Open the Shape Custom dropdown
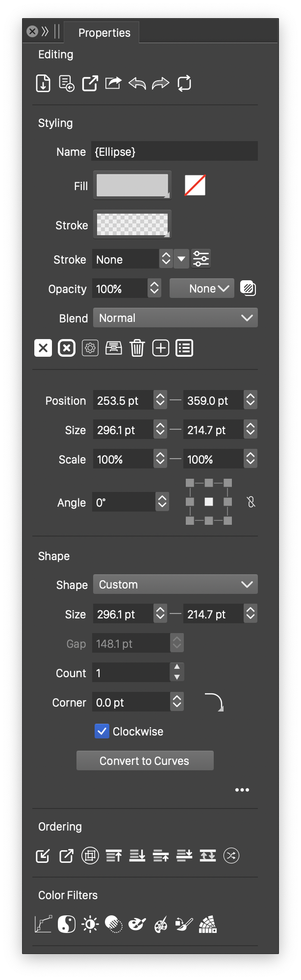The height and width of the screenshot is (980, 301). point(175,584)
